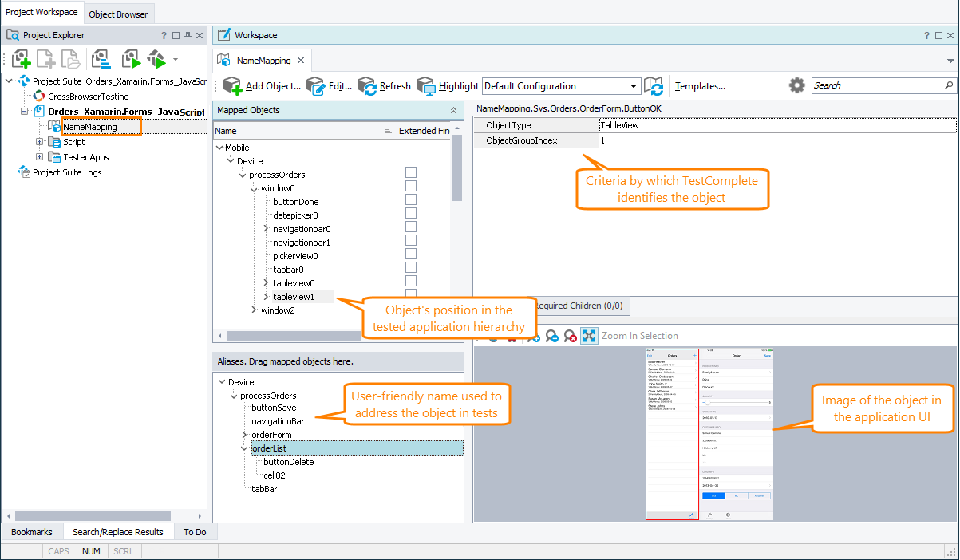Image resolution: width=960 pixels, height=560 pixels.
Task: Select the ObjectType value TableView cell
Action: [x=777, y=125]
